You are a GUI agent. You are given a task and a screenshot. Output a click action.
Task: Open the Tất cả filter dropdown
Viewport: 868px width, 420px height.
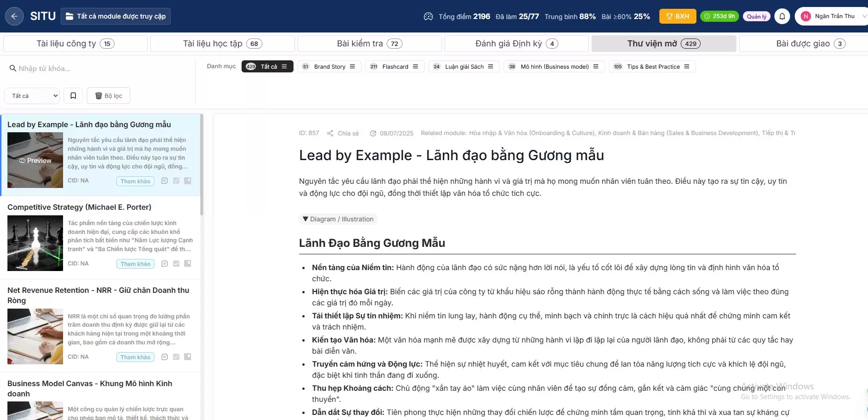click(x=32, y=96)
